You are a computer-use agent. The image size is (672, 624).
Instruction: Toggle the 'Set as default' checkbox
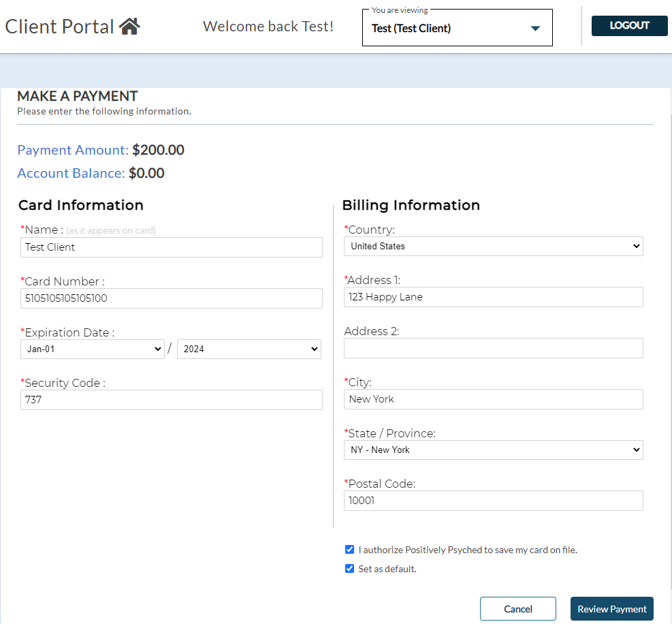tap(350, 569)
